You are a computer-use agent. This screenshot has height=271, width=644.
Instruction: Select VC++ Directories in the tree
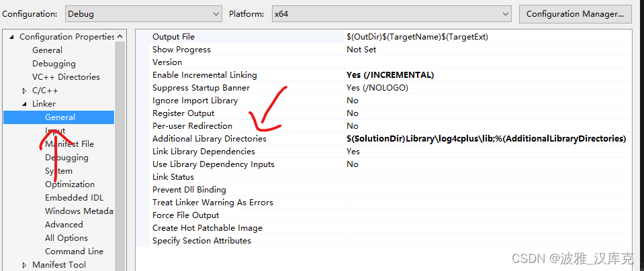(x=66, y=77)
